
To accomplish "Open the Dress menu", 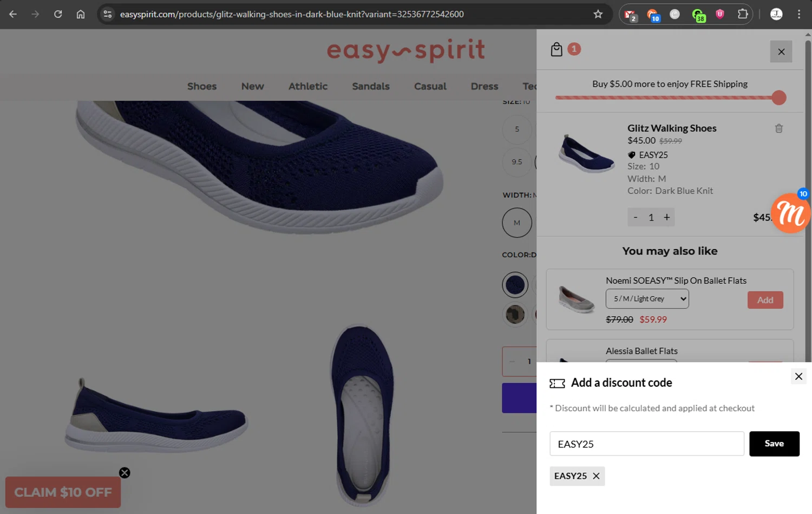I will click(x=484, y=86).
